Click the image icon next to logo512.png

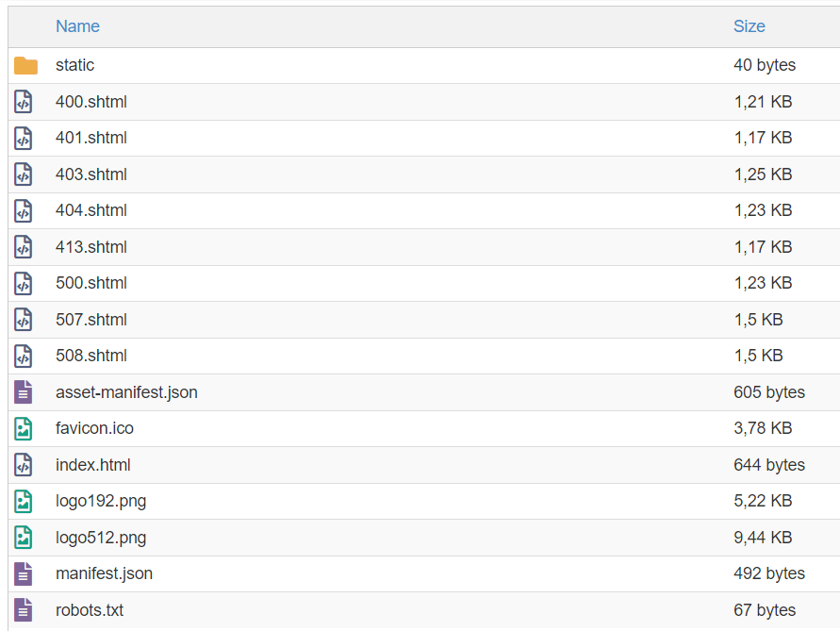pyautogui.click(x=23, y=538)
